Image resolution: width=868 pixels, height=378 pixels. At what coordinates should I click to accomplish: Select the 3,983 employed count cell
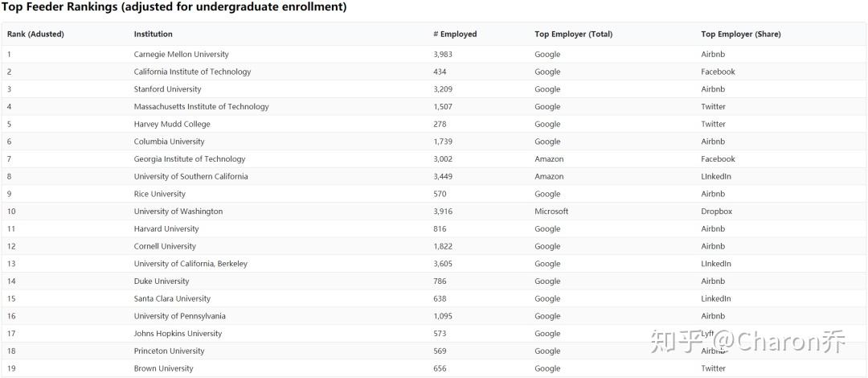[444, 55]
